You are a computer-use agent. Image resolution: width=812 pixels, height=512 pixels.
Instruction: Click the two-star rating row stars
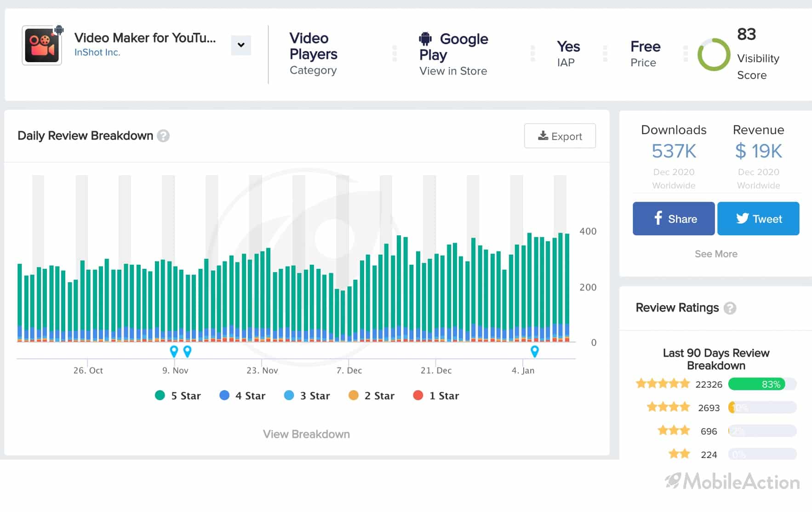679,454
